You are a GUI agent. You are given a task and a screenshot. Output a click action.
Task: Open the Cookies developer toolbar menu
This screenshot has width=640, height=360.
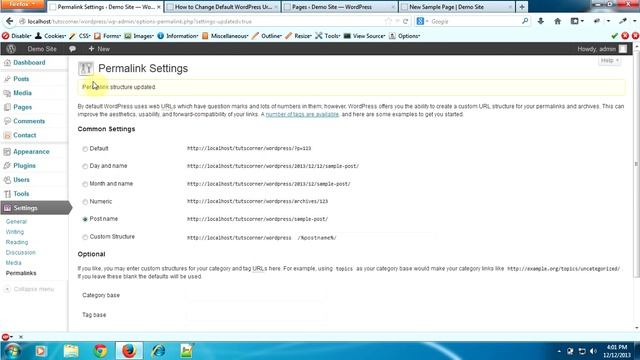tap(51, 36)
